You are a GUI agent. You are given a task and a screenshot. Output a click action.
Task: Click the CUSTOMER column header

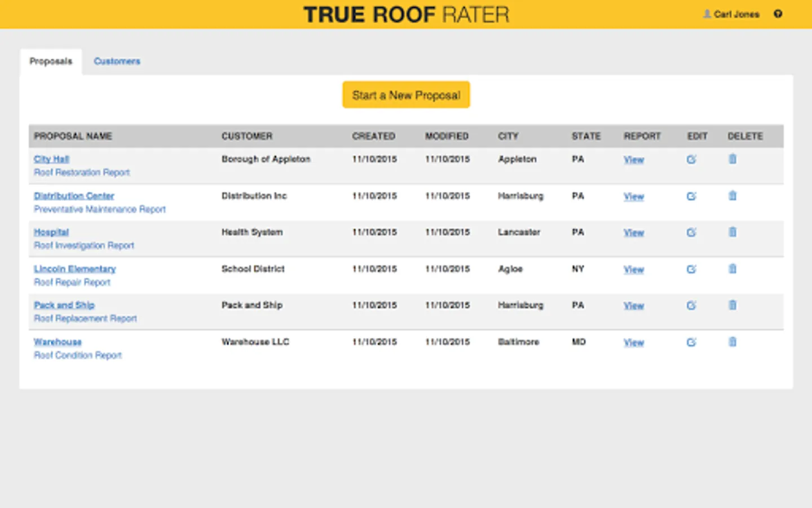(x=247, y=136)
